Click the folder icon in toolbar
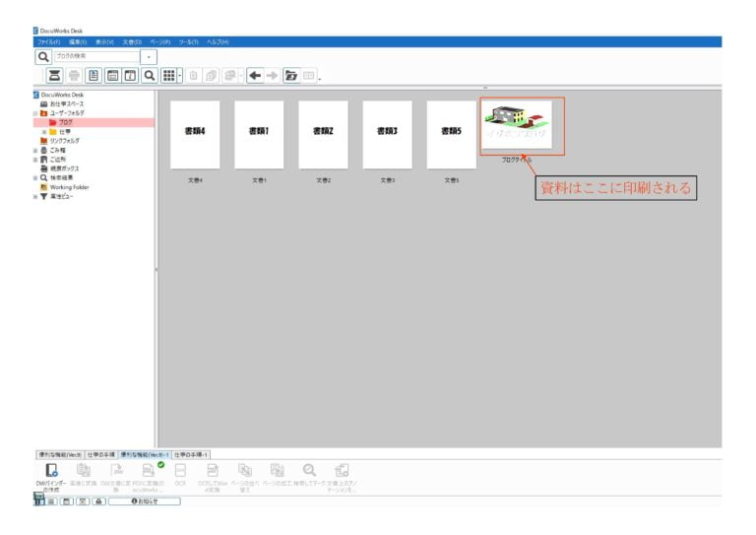 pyautogui.click(x=290, y=75)
